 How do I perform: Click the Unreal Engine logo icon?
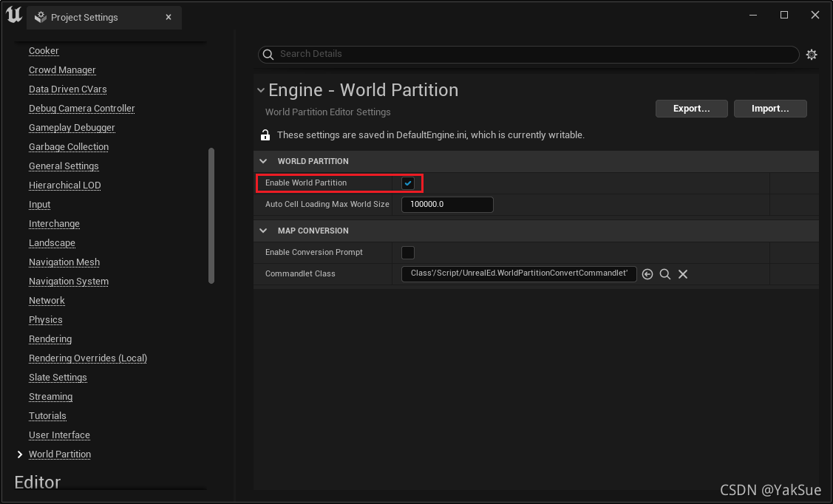[x=14, y=15]
